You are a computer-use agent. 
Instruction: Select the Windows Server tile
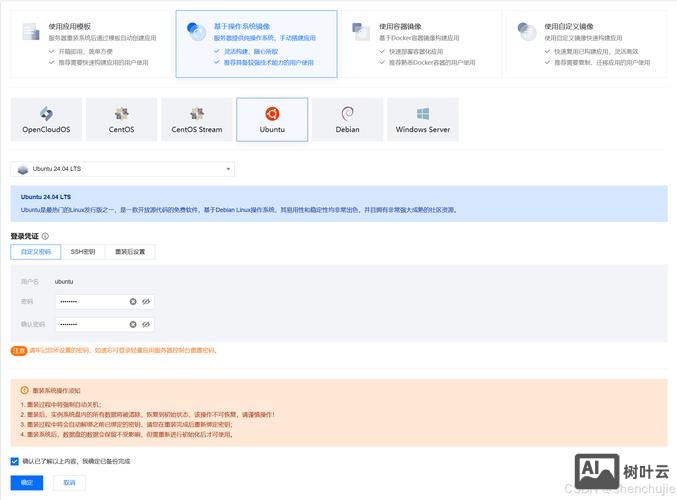[x=423, y=120]
